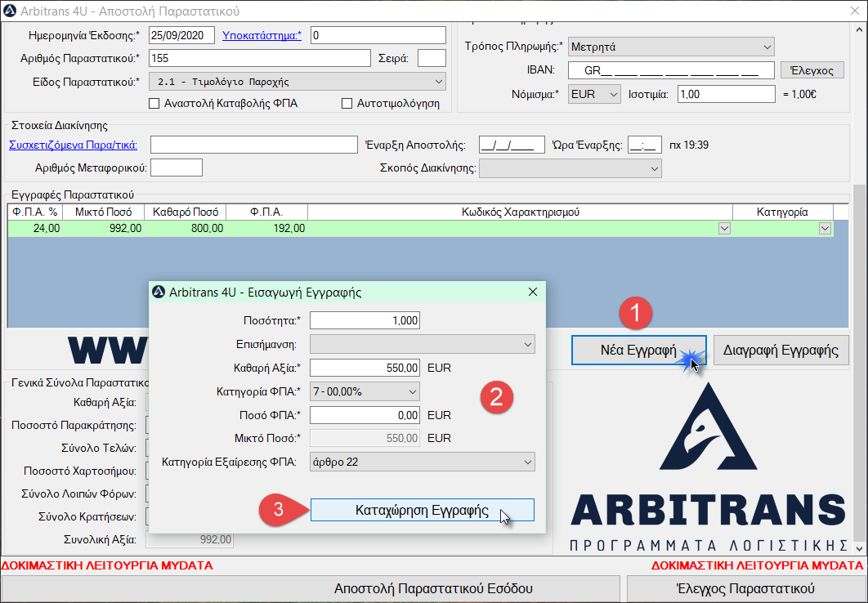The height and width of the screenshot is (603, 868).
Task: Click the Έλεγχος Παραστατικού button
Action: click(745, 588)
